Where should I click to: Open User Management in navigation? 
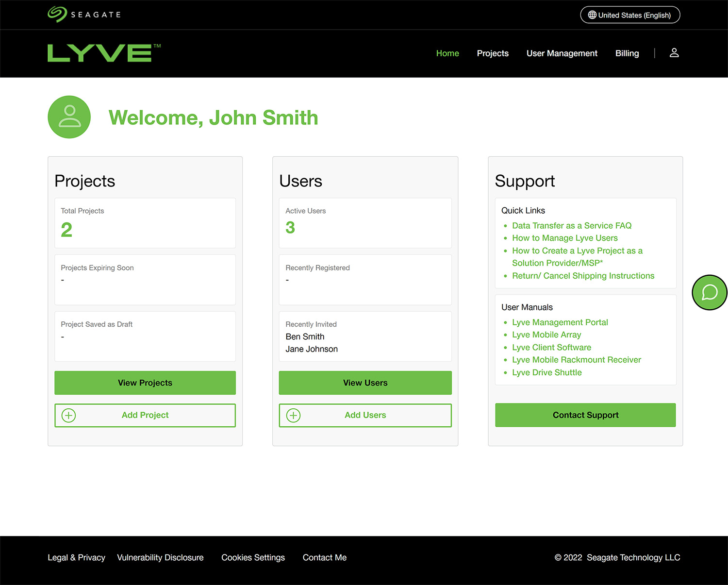(562, 53)
